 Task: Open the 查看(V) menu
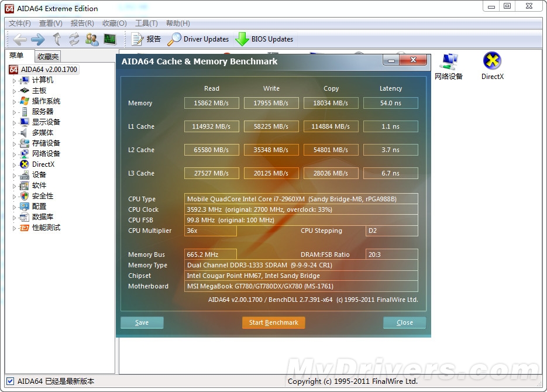tap(50, 23)
